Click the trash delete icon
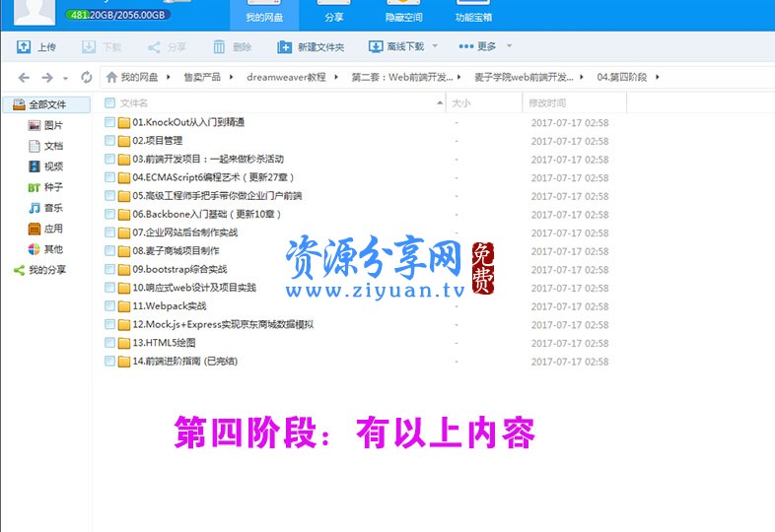This screenshot has height=532, width=775. click(219, 47)
